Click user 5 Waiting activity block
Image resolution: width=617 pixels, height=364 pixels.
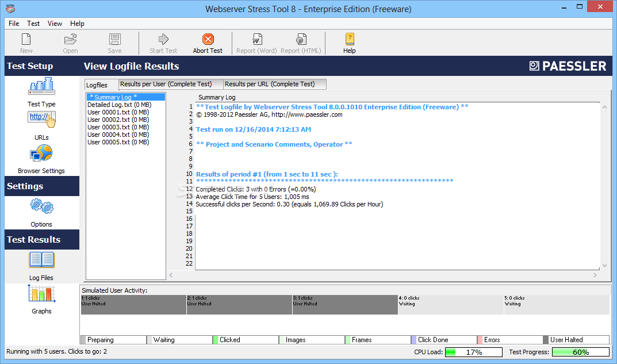557,305
